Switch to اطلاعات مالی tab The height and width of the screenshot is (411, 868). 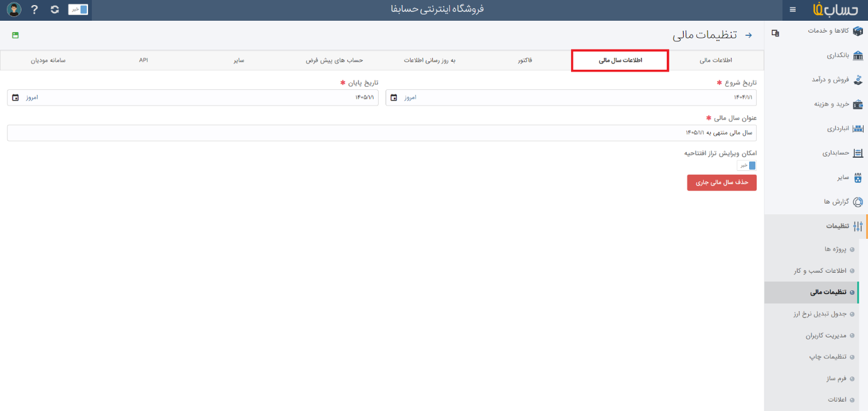pyautogui.click(x=716, y=60)
